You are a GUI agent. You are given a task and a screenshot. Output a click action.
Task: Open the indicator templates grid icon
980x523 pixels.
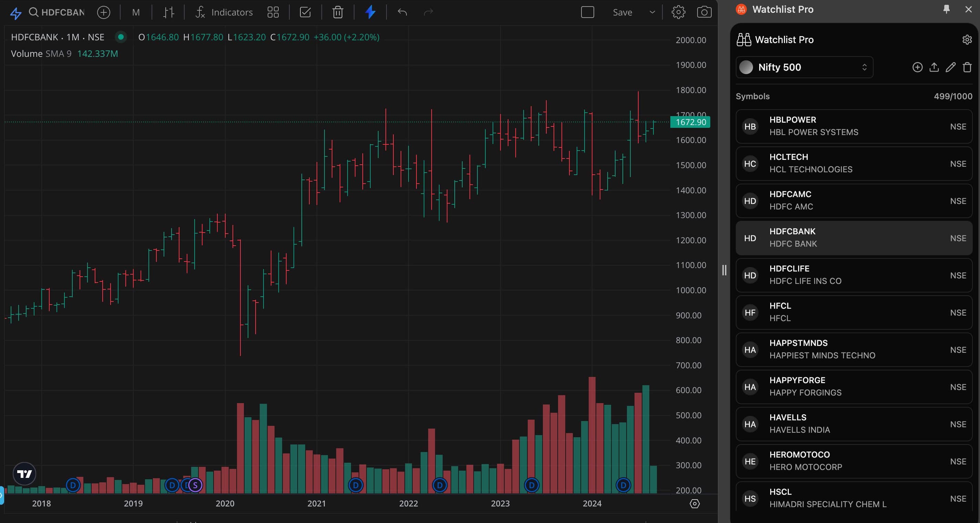pyautogui.click(x=273, y=12)
